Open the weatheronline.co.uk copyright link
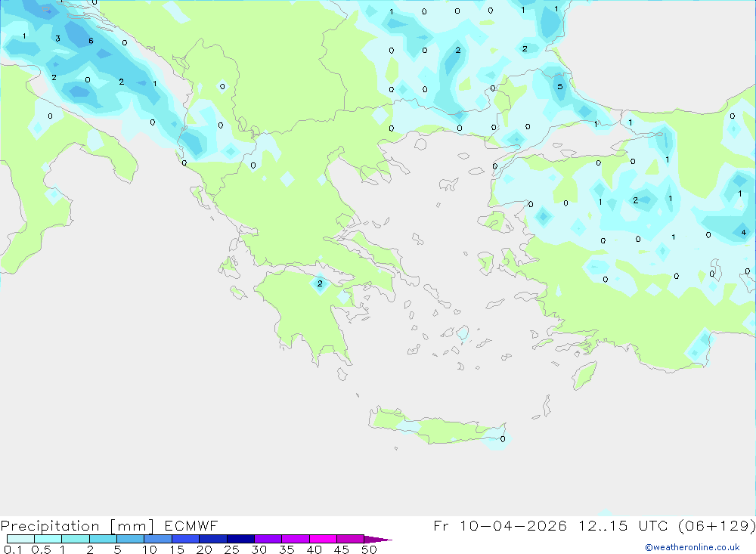The height and width of the screenshot is (554, 756). click(x=692, y=547)
